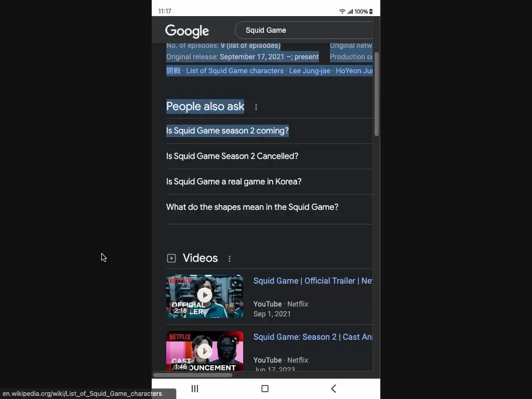532x399 pixels.
Task: Tap the Android back button
Action: point(334,389)
